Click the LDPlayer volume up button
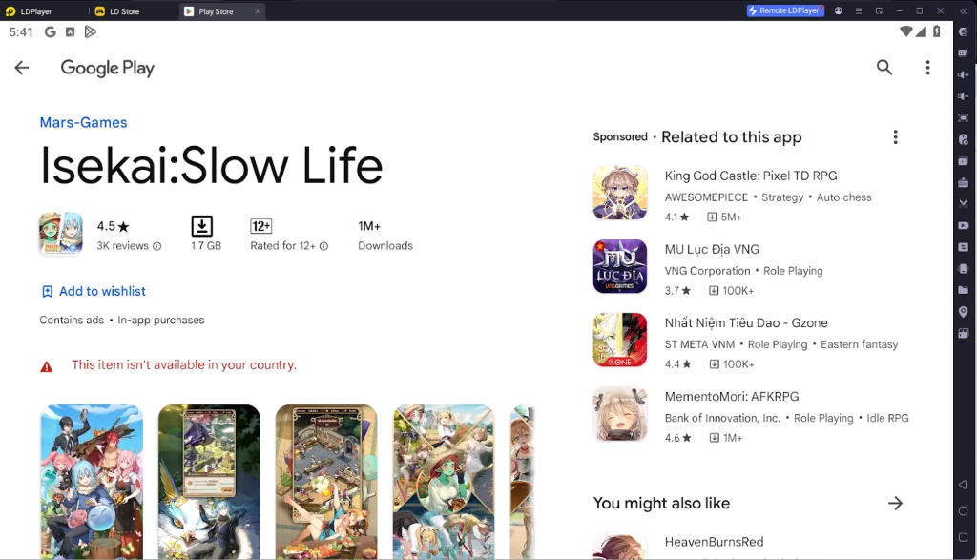The height and width of the screenshot is (560, 977). click(x=964, y=74)
